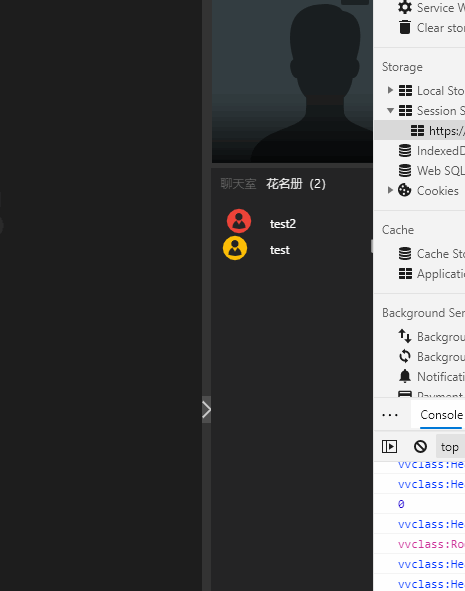The image size is (465, 591).
Task: Select the 花名册 (2) tab
Action: [x=296, y=184]
